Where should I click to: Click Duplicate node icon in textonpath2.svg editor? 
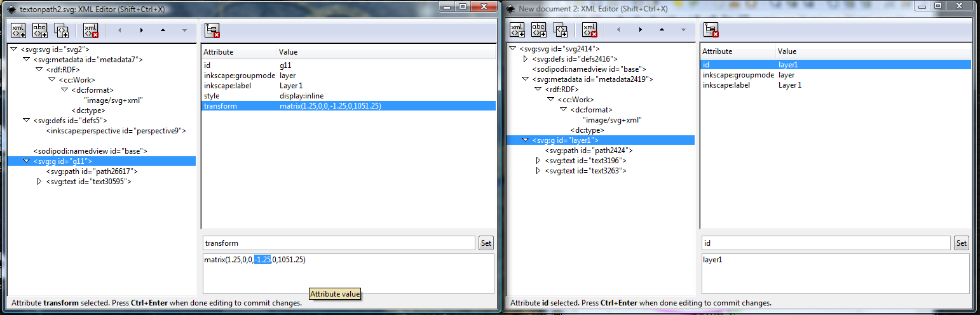pos(61,30)
